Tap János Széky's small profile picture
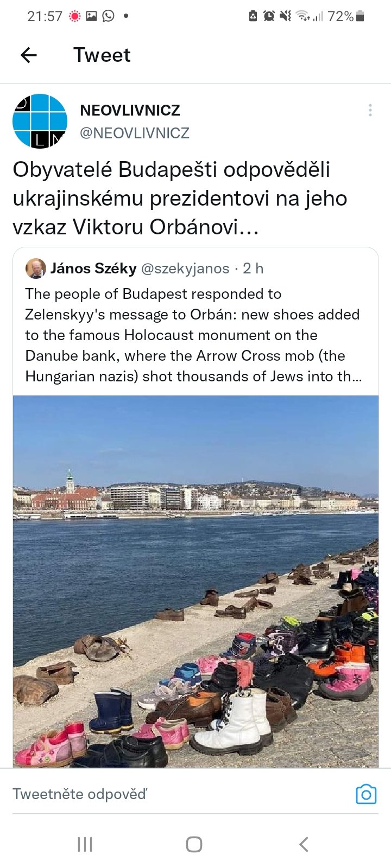The width and height of the screenshot is (391, 868). [36, 268]
